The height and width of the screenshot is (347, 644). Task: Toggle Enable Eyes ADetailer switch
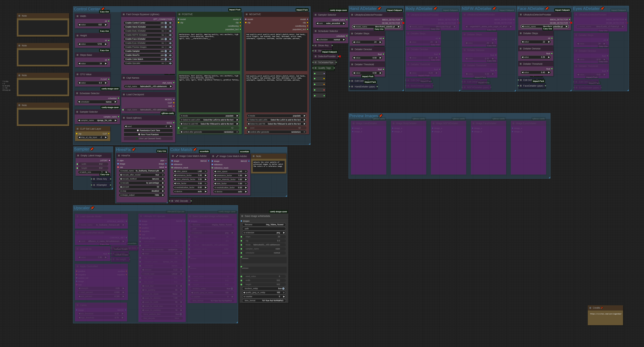pos(166,43)
